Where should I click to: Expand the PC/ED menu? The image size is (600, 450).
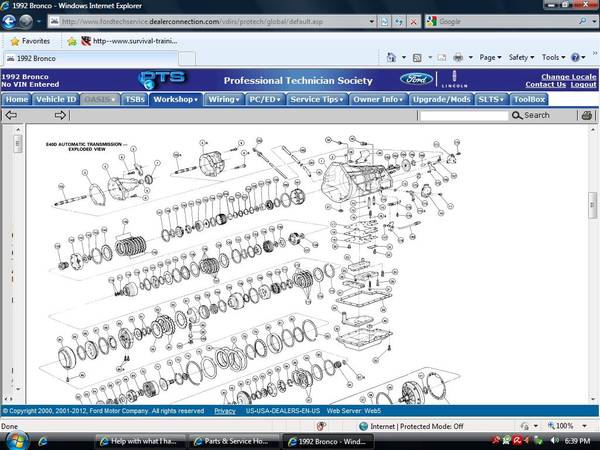(x=265, y=99)
